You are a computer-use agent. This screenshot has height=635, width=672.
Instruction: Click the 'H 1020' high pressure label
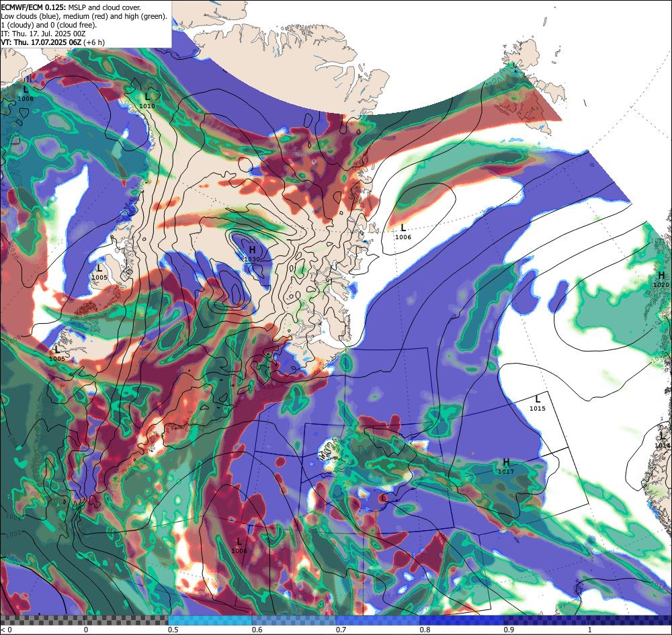(661, 280)
